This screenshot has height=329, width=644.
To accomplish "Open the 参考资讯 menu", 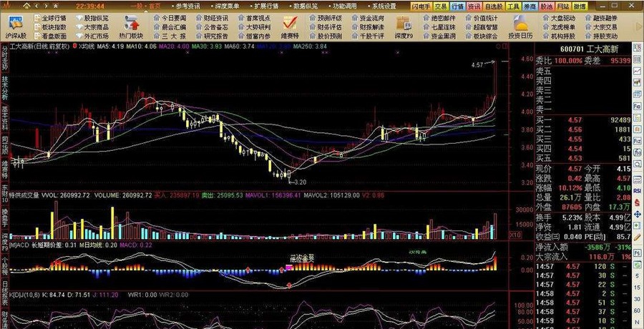I will 186,6.
